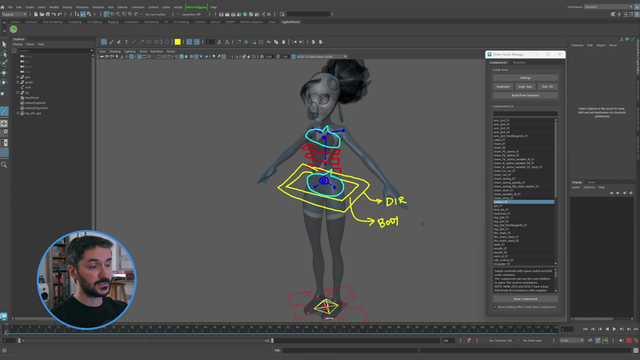Image resolution: width=640 pixels, height=360 pixels.
Task: Select the highlighted control_01 component entry
Action: tap(524, 202)
